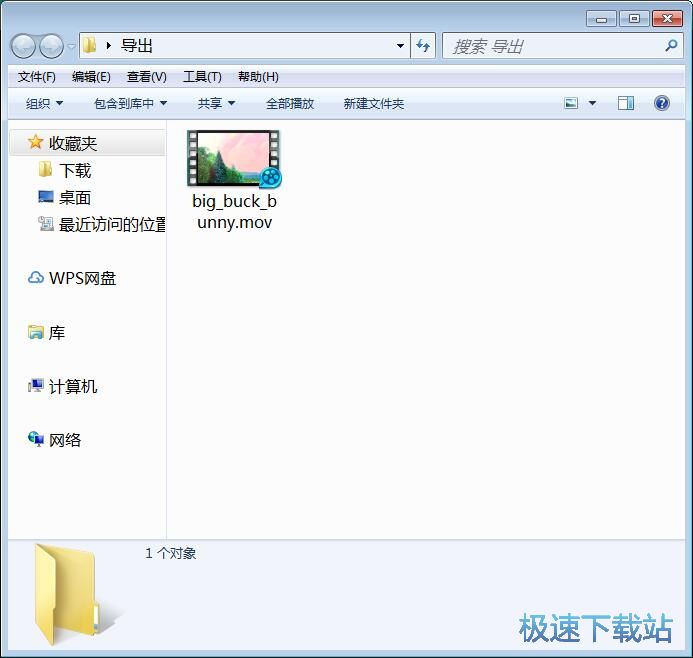Go back with the Back arrow button
Image resolution: width=693 pixels, height=658 pixels.
[x=23, y=46]
